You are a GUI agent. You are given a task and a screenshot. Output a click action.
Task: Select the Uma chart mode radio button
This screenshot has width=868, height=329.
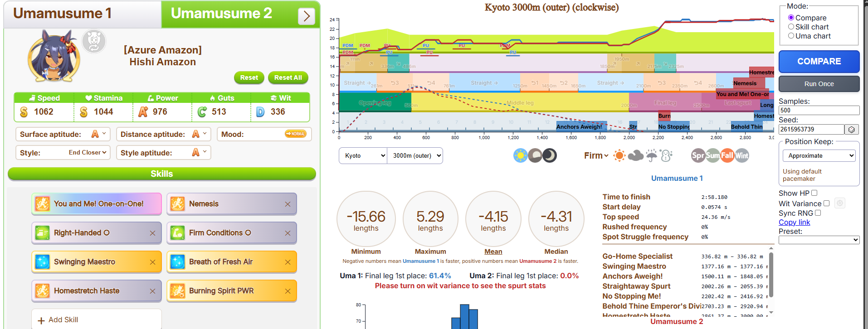[791, 36]
